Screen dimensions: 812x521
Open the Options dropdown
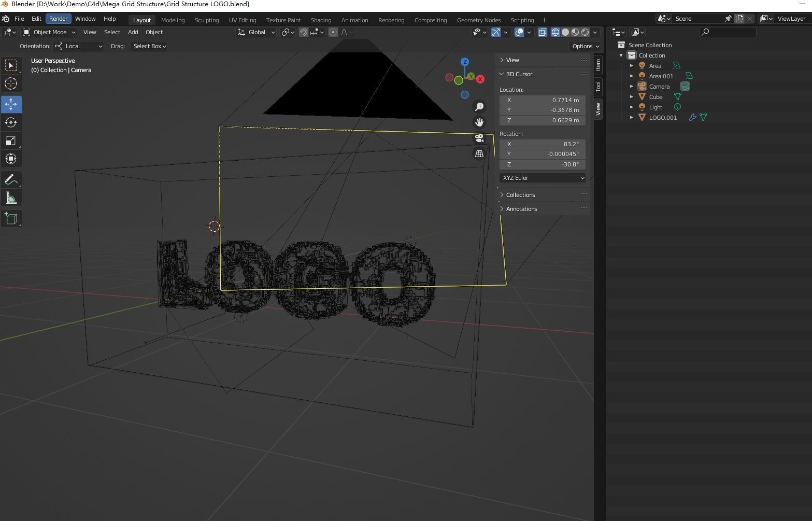click(x=586, y=46)
